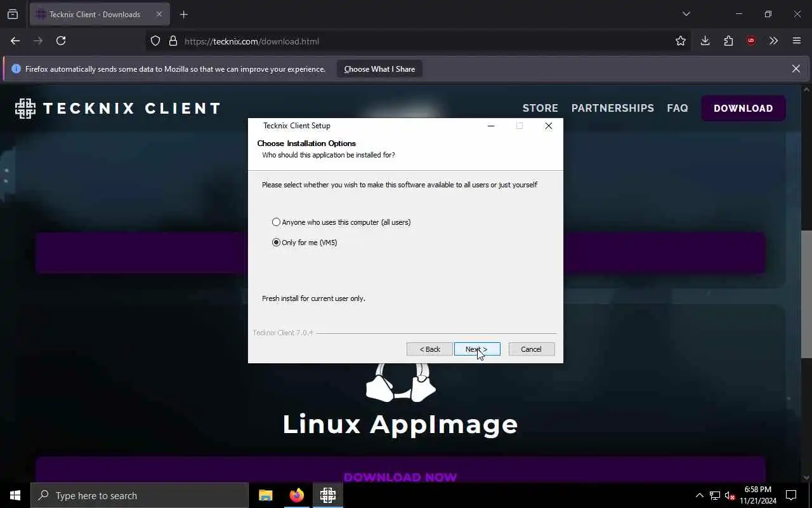812x508 pixels.
Task: Open Firefox View recent browsing icon
Action: (x=13, y=14)
